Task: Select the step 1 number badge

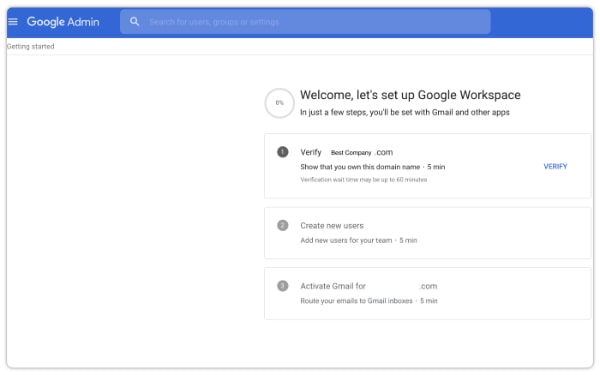Action: click(x=282, y=152)
